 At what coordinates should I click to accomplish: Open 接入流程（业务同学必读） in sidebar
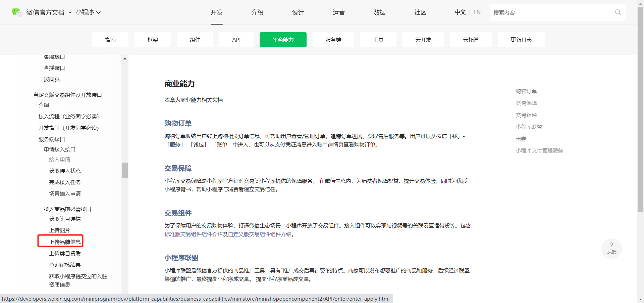tap(69, 116)
